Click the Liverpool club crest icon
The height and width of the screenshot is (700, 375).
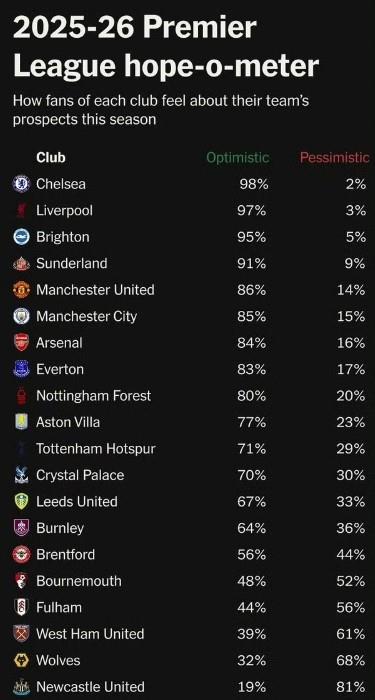[x=21, y=210]
